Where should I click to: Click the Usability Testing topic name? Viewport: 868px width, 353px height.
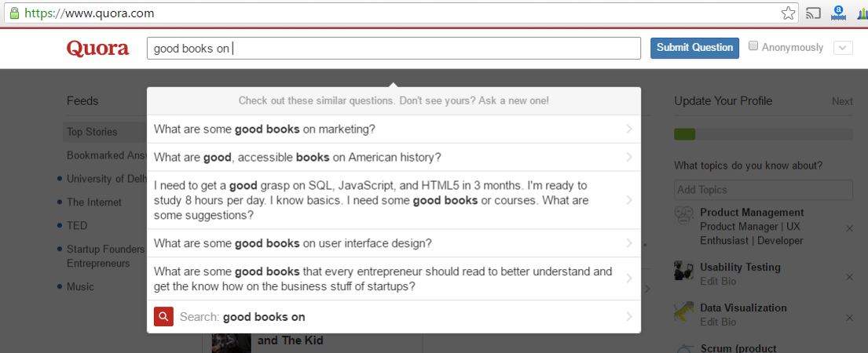tap(740, 267)
